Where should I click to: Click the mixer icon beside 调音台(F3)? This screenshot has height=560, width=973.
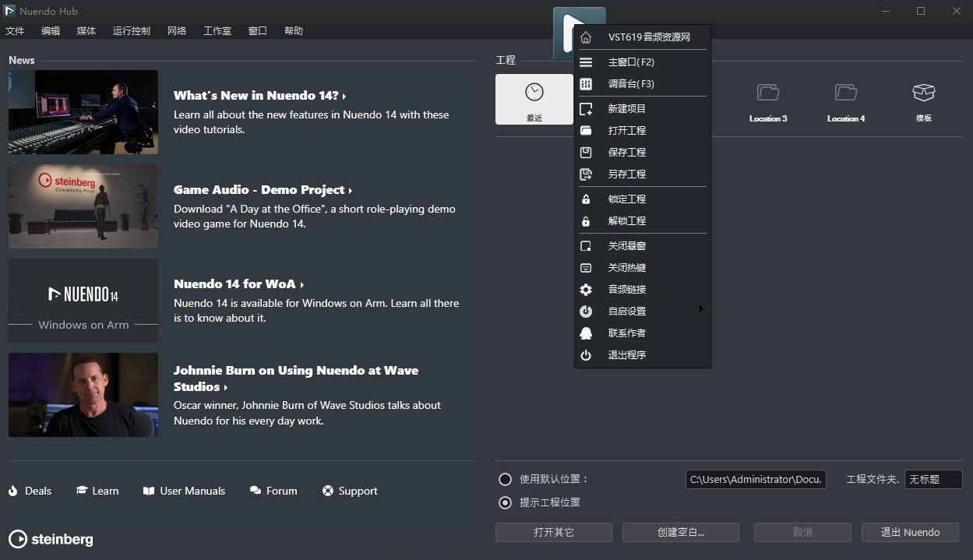(x=586, y=84)
